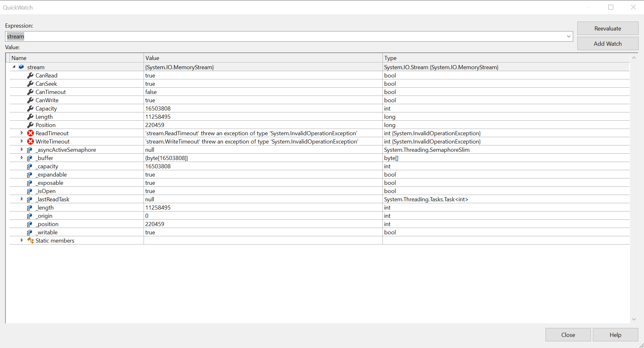Viewport: 644px width, 348px height.
Task: Click the property icon beside Length
Action: click(x=30, y=117)
